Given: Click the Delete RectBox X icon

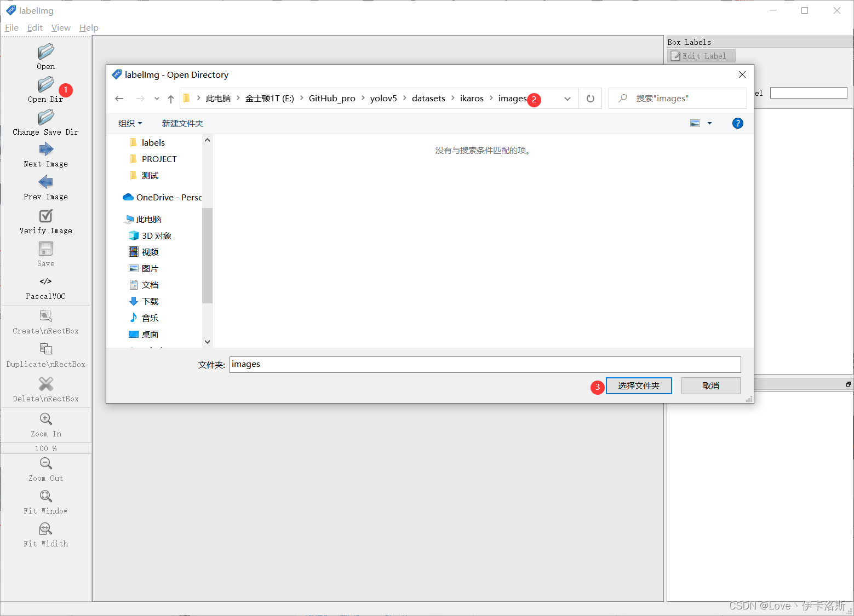Looking at the screenshot, I should (x=46, y=384).
